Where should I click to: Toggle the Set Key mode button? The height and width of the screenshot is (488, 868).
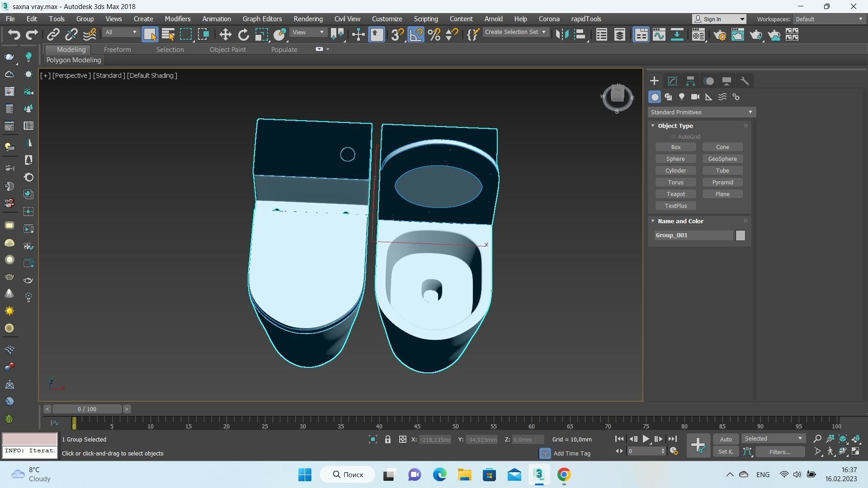point(726,452)
